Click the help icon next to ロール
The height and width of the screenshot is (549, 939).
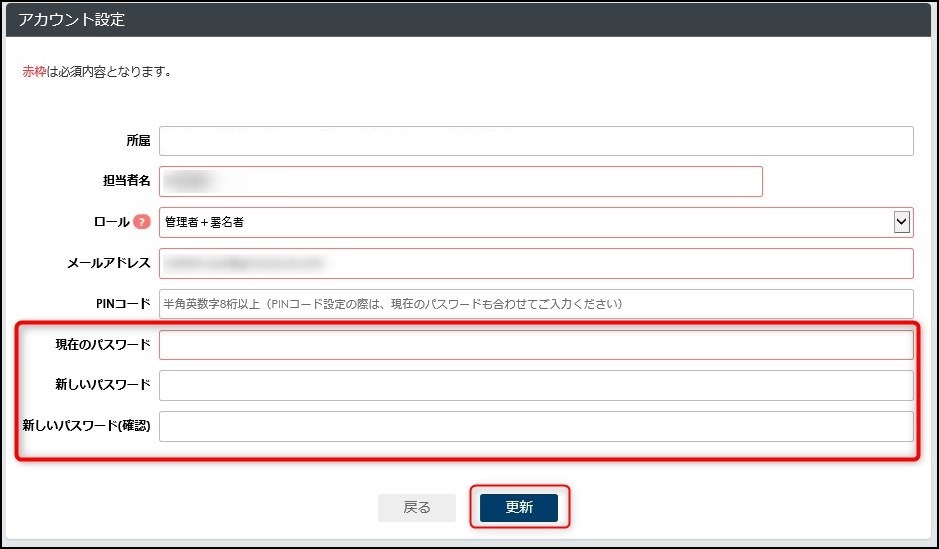point(141,222)
